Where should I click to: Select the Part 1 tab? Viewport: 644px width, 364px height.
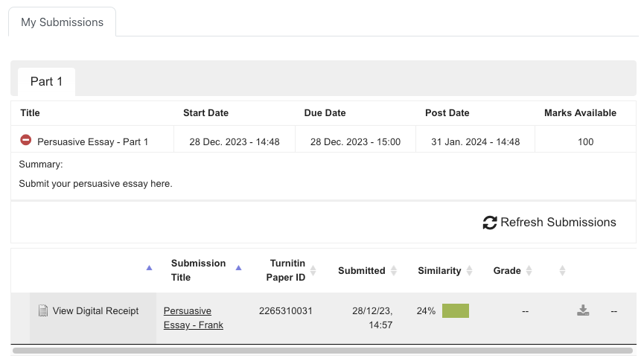tap(46, 81)
